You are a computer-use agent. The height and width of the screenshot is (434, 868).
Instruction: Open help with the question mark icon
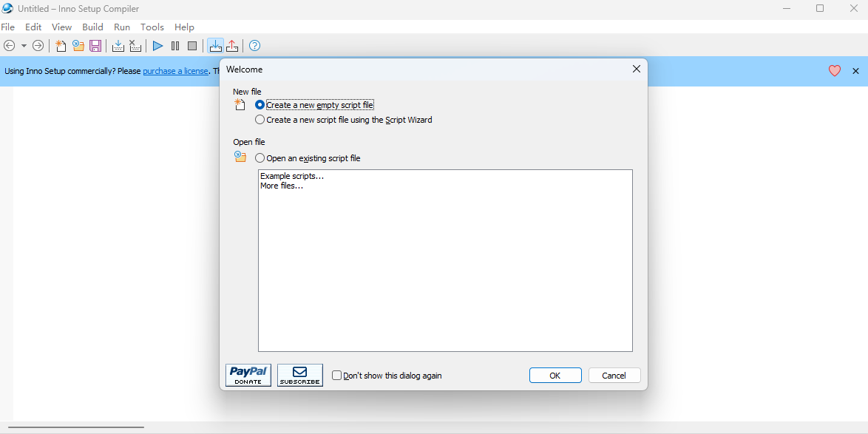254,45
